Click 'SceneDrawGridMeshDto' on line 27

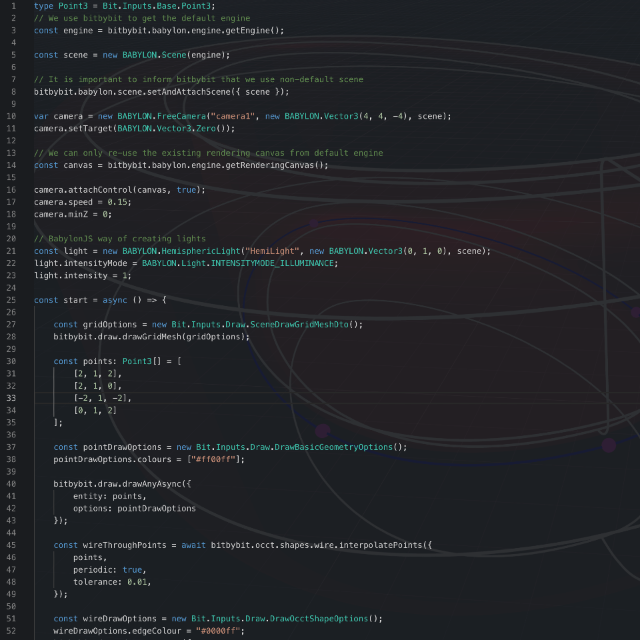pyautogui.click(x=299, y=324)
